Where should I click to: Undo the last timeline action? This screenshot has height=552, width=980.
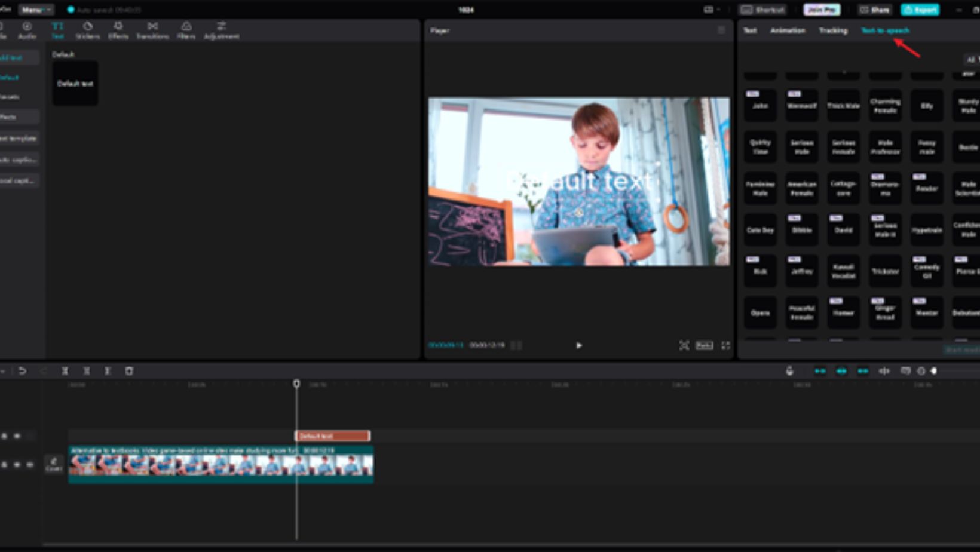click(22, 371)
